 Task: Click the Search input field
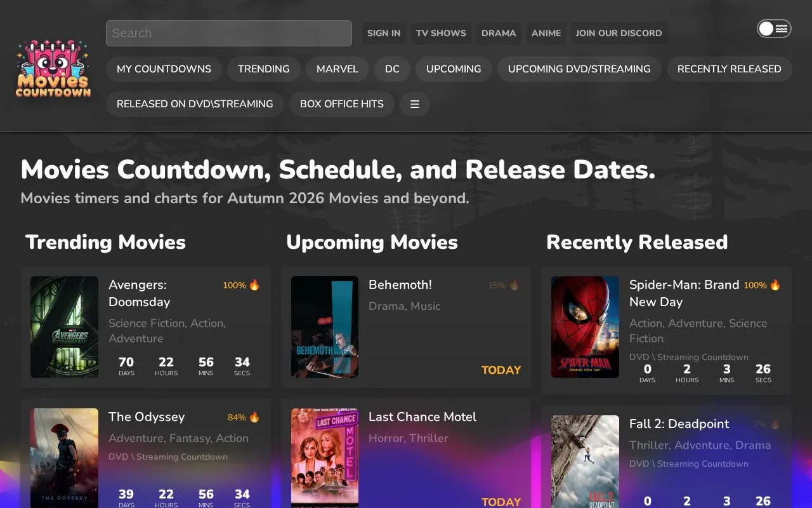229,33
